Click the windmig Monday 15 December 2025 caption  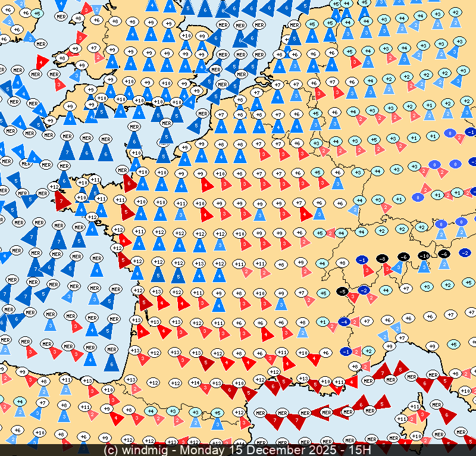[x=237, y=450]
